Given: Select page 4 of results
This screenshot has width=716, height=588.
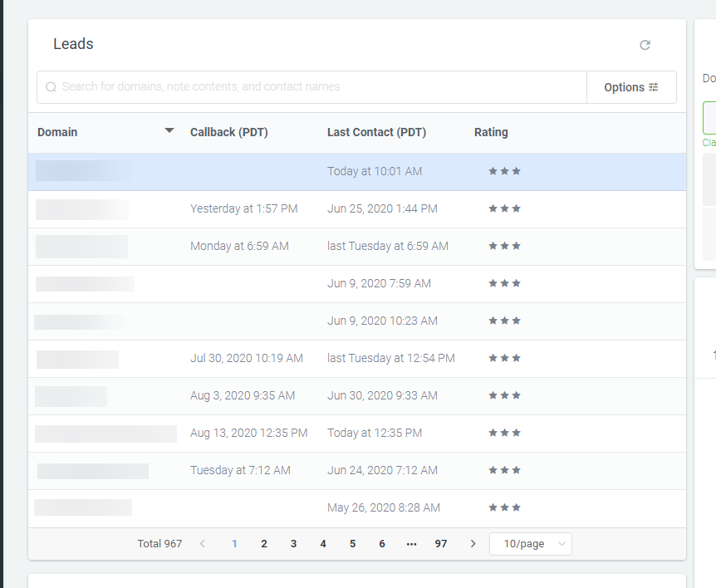Looking at the screenshot, I should tap(322, 543).
